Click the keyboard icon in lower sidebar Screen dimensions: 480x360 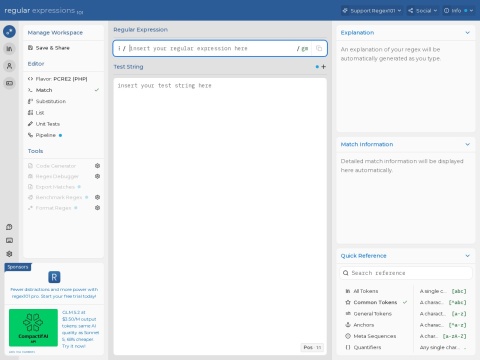pos(9,240)
